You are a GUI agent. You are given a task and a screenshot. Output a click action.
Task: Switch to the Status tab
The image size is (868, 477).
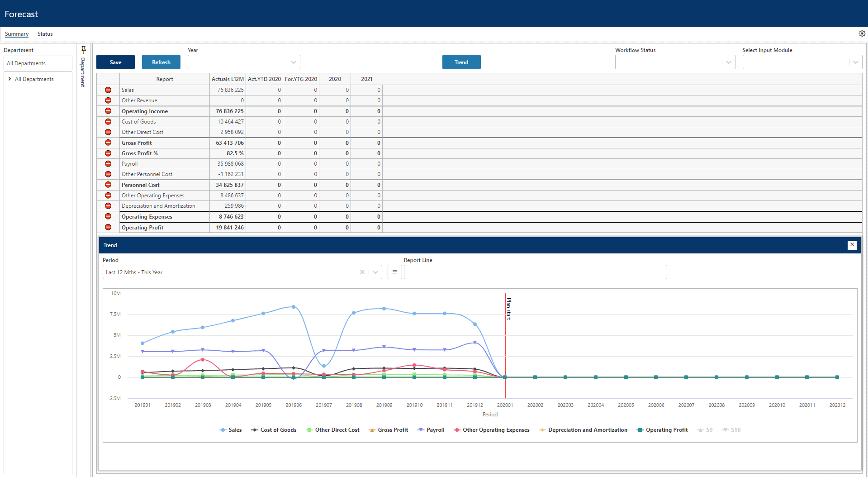[45, 34]
